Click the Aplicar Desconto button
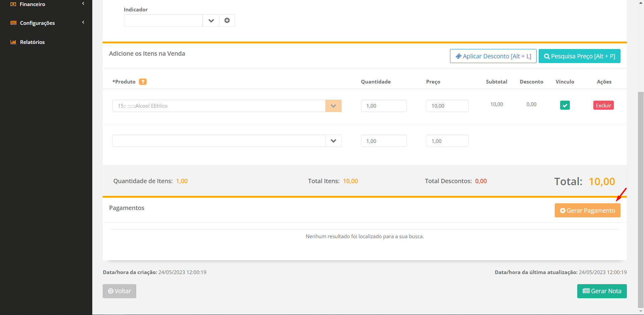 coord(493,56)
